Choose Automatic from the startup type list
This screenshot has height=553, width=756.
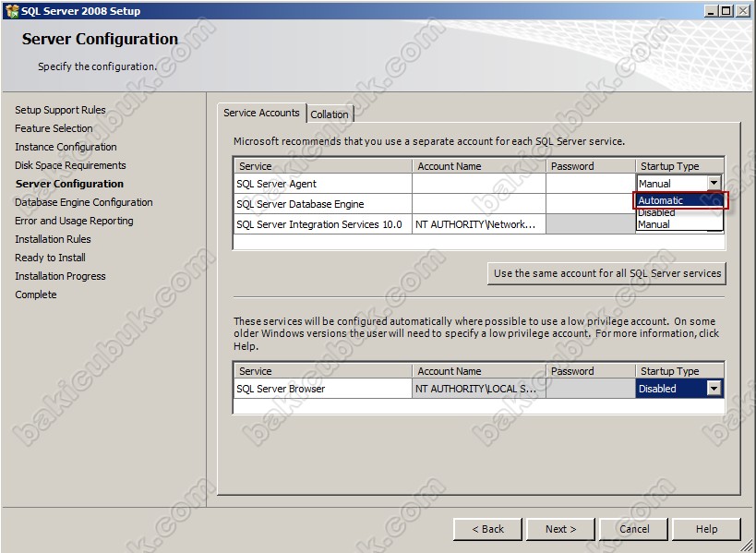(679, 200)
